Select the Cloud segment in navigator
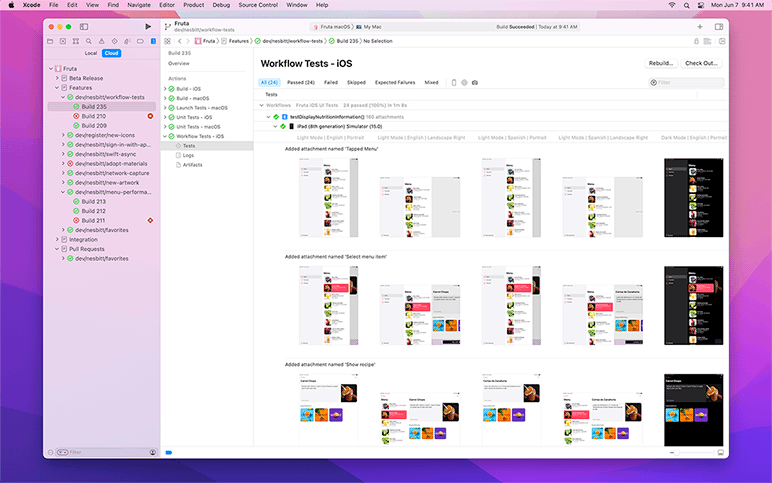The width and height of the screenshot is (772, 483). [111, 53]
